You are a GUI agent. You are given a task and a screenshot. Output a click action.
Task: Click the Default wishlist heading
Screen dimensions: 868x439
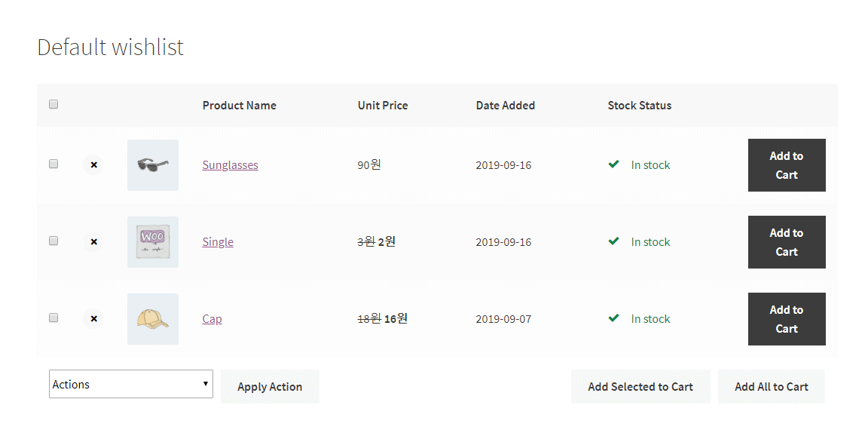coord(110,47)
